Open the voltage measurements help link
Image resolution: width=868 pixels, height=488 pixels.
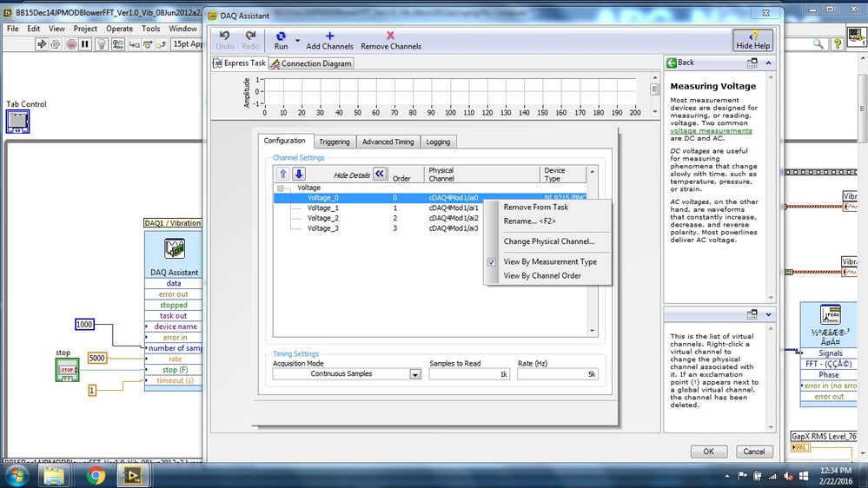(711, 131)
